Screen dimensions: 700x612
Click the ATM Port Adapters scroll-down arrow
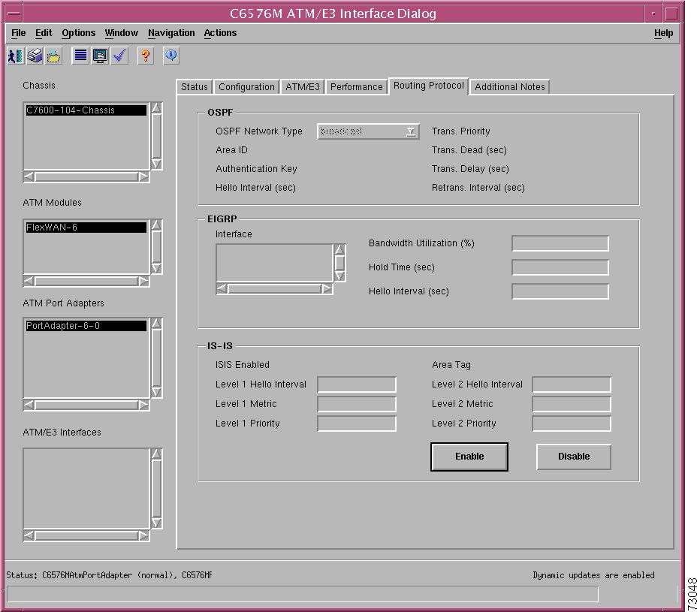(x=156, y=392)
